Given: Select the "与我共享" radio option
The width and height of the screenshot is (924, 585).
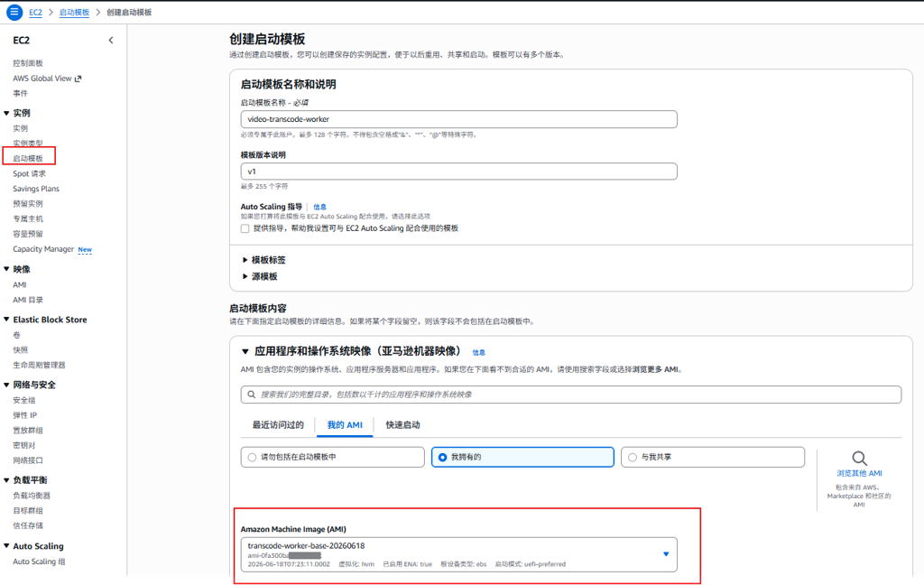Looking at the screenshot, I should 633,457.
